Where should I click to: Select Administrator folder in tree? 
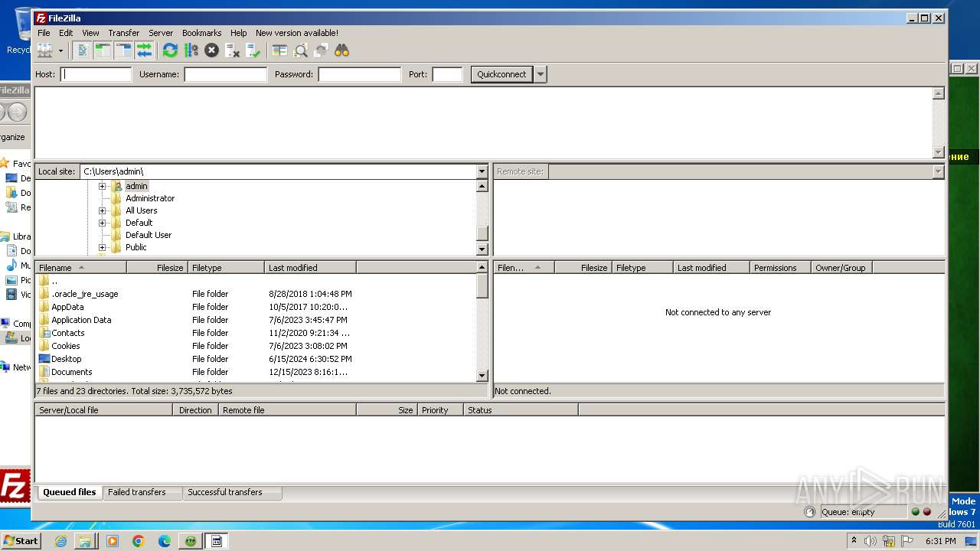(x=149, y=198)
